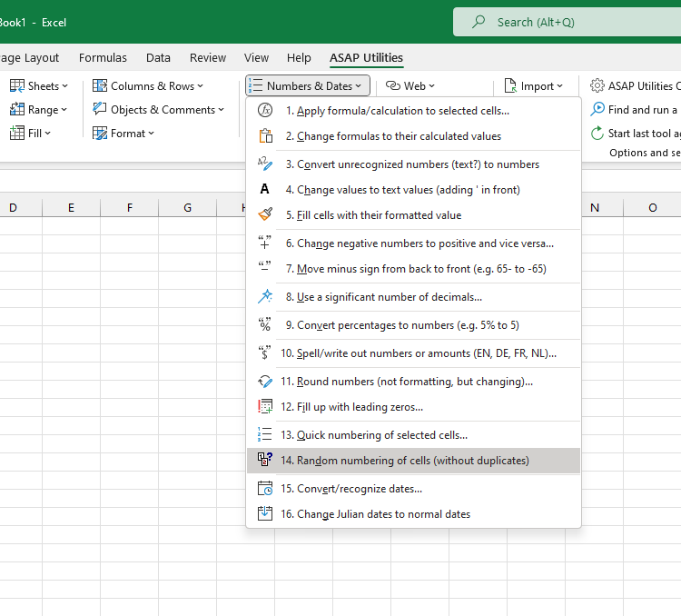Viewport: 681px width, 616px height.
Task: Expand the Columns & Rows menu
Action: 148,85
